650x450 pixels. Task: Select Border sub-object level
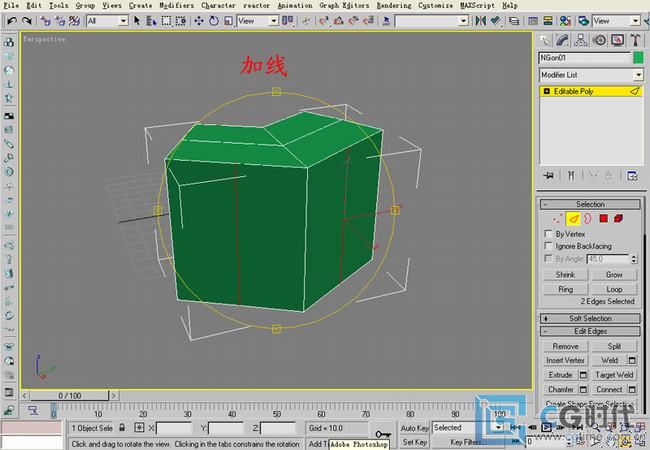[x=587, y=218]
